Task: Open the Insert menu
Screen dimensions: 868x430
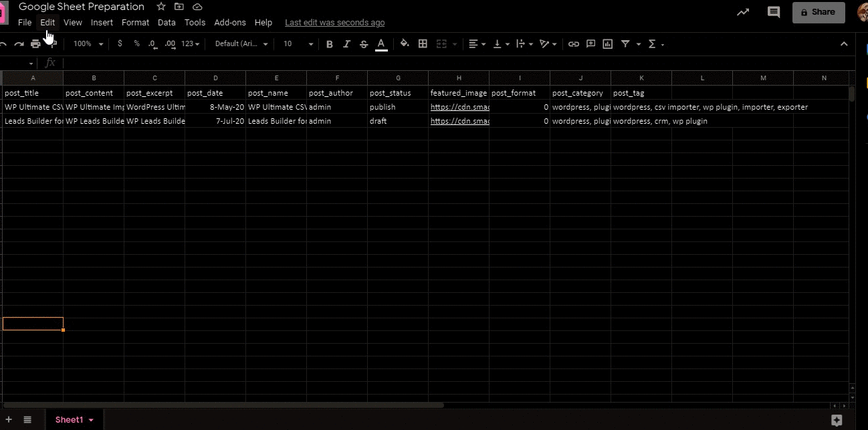Action: [x=102, y=22]
